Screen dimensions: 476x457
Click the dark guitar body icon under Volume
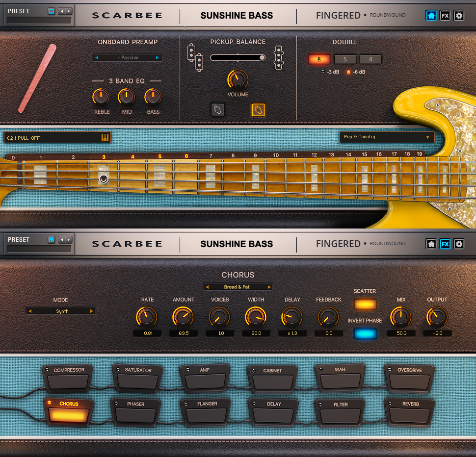point(218,110)
